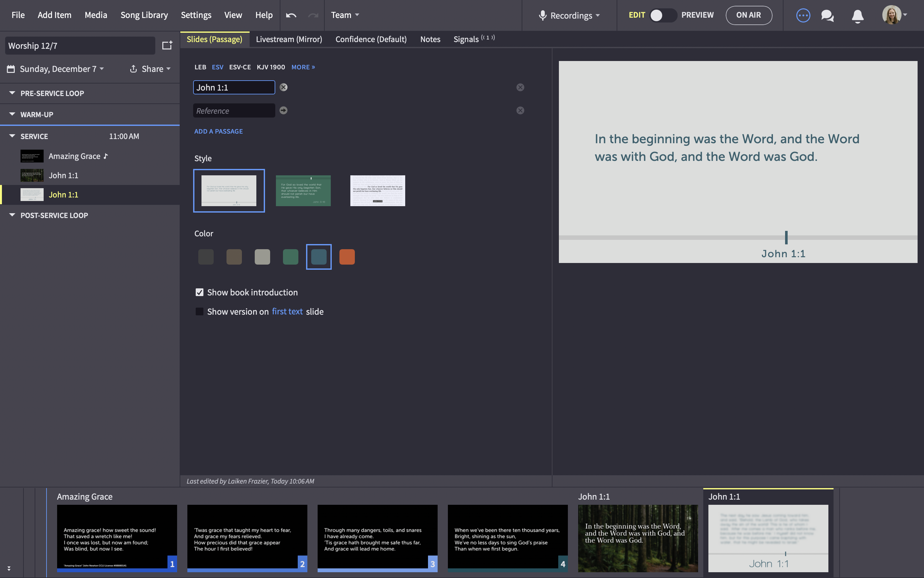The height and width of the screenshot is (578, 924).
Task: Collapse the WARM-UP section
Action: pyautogui.click(x=12, y=114)
